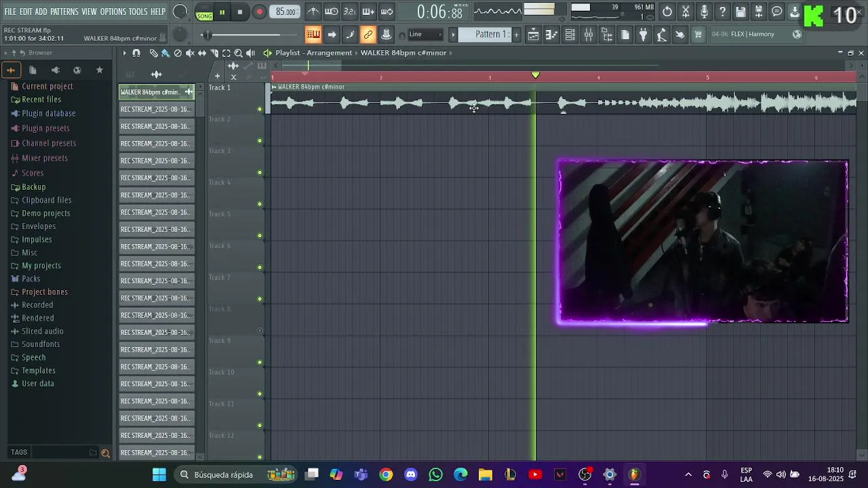Toggle loop recording icon
This screenshot has height=488, width=868.
tap(387, 12)
